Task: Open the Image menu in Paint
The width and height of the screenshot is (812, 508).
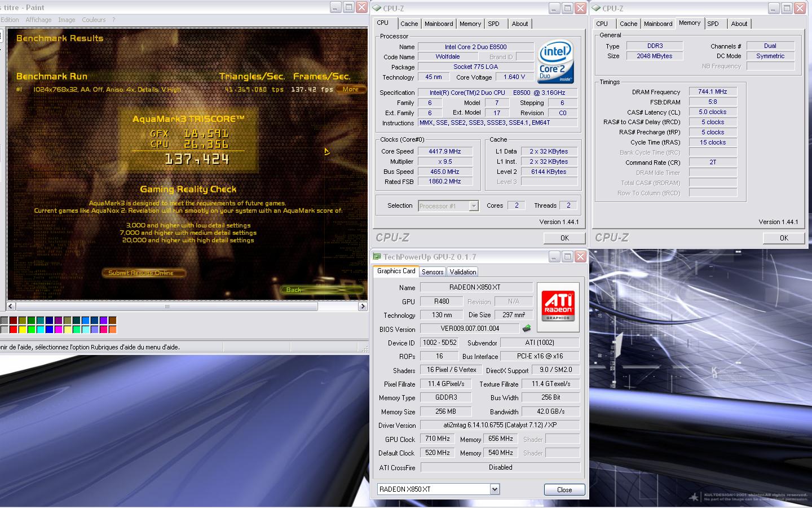Action: tap(67, 20)
